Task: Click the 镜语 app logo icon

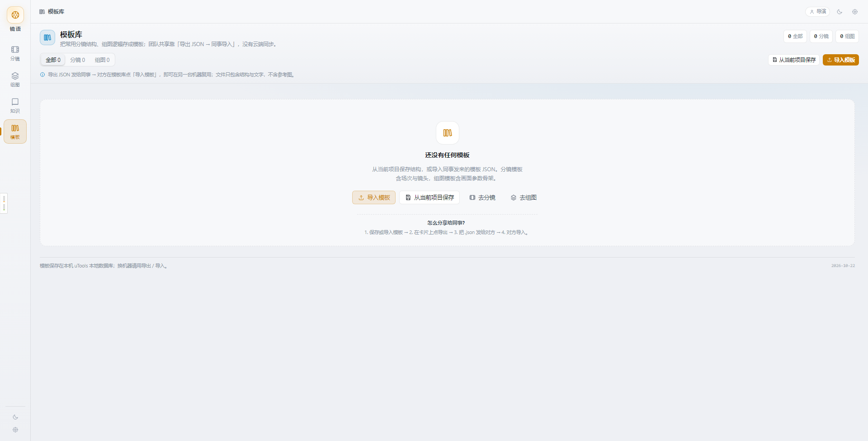Action: (x=15, y=15)
